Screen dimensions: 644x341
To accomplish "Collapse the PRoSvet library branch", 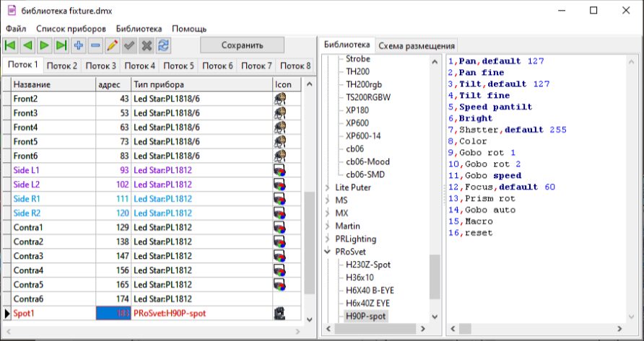I will (328, 252).
